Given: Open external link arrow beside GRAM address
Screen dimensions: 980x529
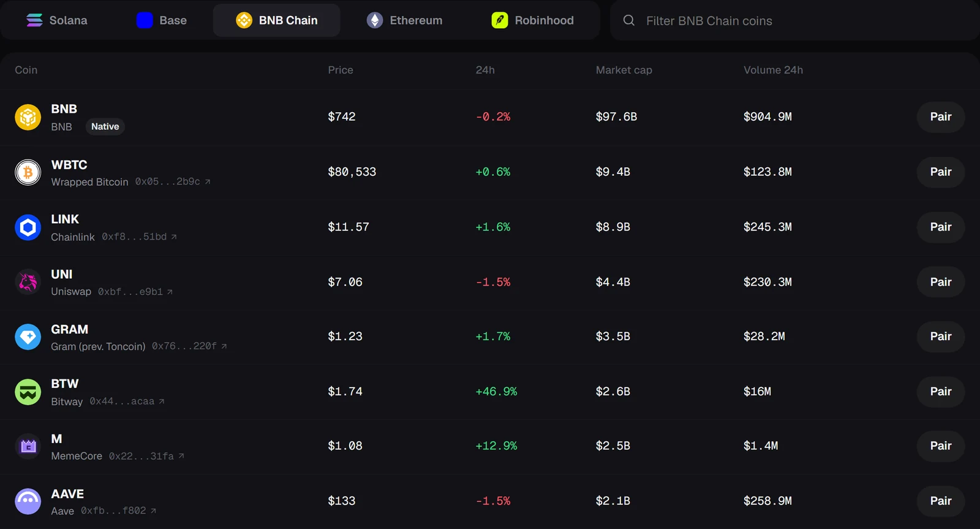Looking at the screenshot, I should (x=224, y=346).
